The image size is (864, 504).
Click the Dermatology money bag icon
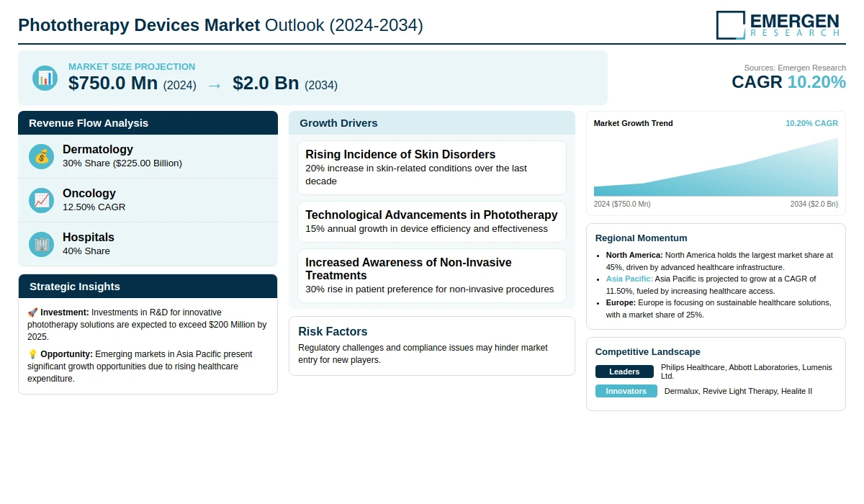click(x=42, y=156)
